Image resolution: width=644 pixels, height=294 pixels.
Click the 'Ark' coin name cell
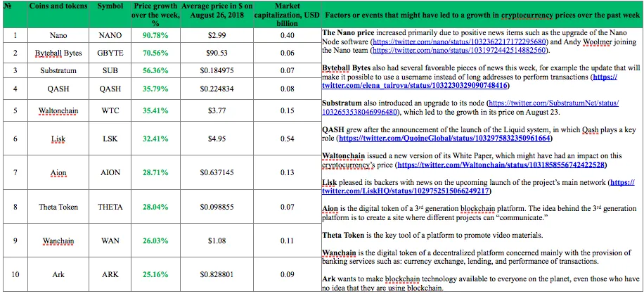pyautogui.click(x=58, y=274)
